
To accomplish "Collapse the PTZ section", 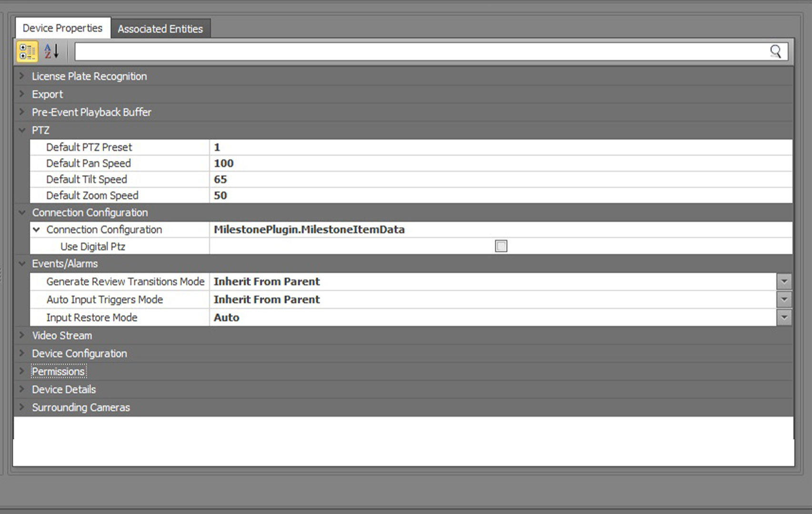I will tap(22, 130).
